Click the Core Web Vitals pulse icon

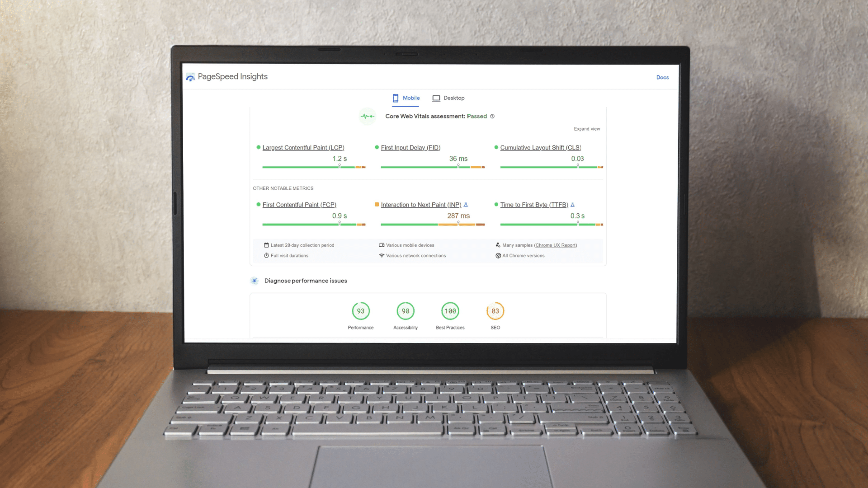point(368,116)
